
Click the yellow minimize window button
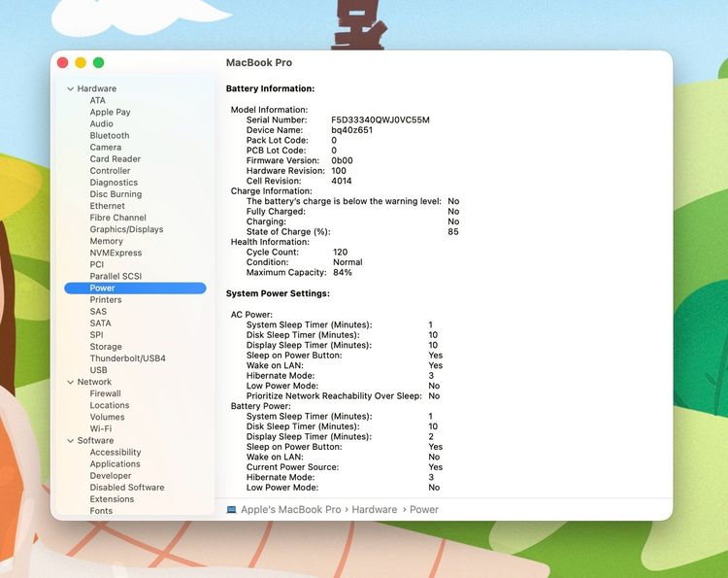81,63
